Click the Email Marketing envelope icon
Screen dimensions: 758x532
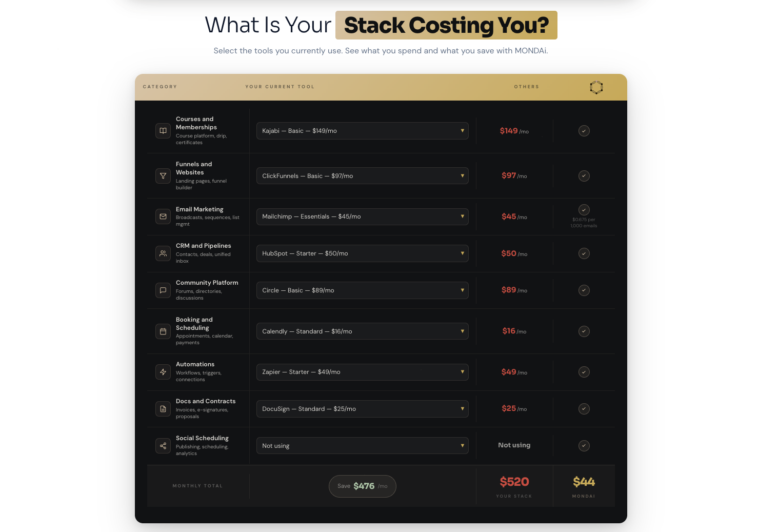pos(163,216)
